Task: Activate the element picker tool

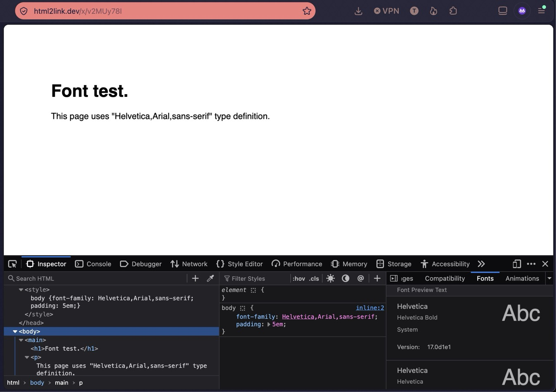Action: click(13, 264)
